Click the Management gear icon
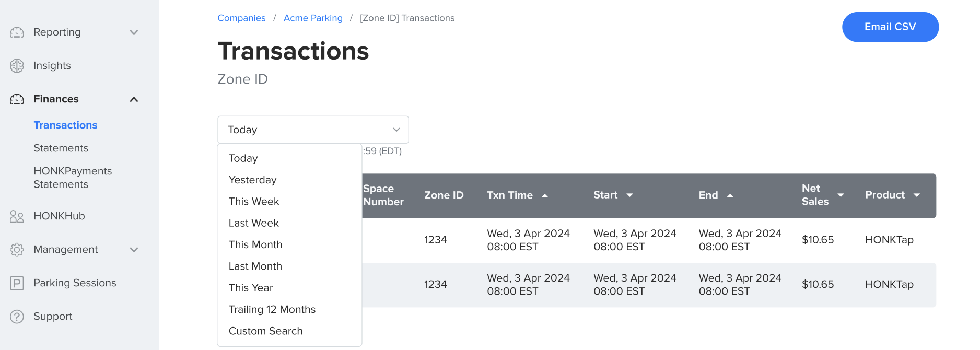The image size is (980, 350). pos(17,249)
